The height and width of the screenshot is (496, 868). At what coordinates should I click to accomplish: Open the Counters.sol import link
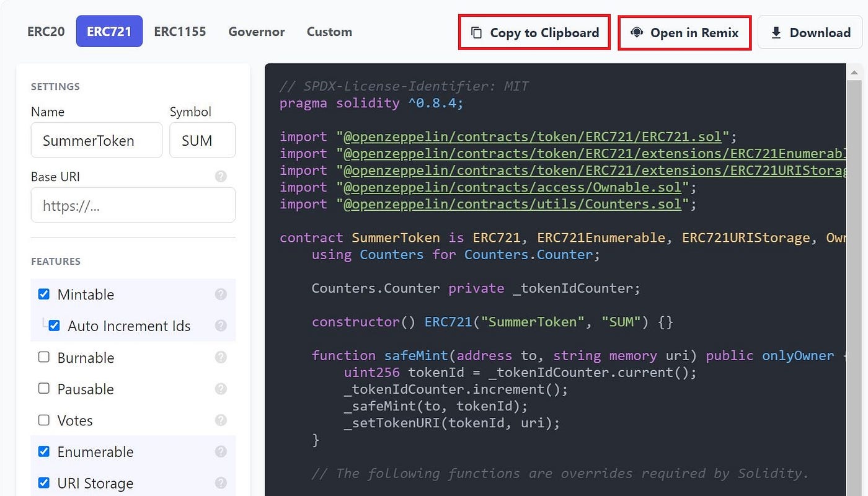512,203
